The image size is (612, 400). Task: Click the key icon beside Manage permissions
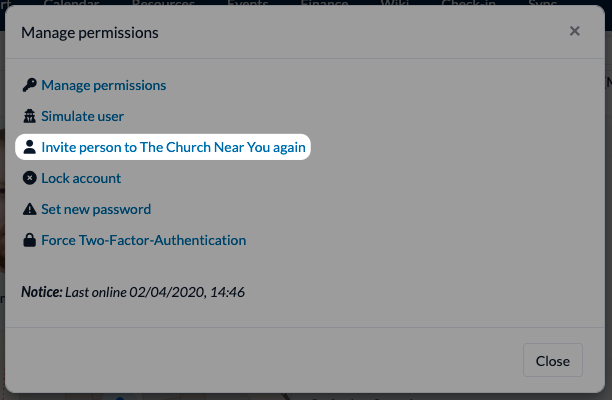[x=30, y=85]
